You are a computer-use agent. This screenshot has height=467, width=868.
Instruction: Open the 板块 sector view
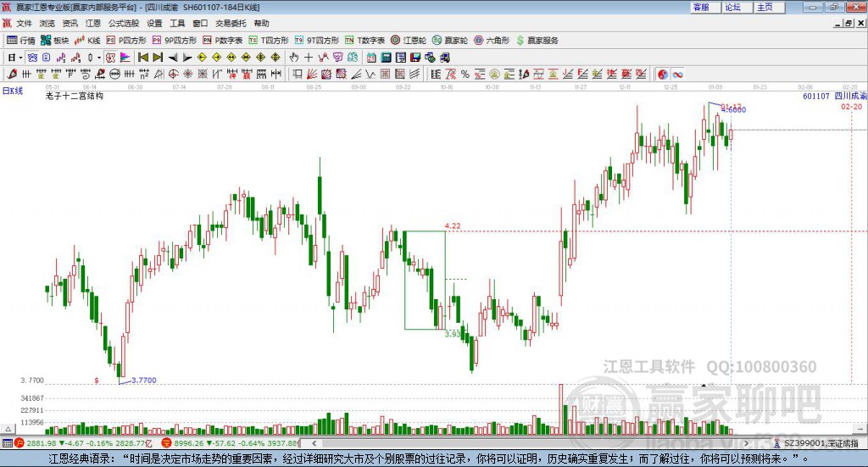point(54,41)
